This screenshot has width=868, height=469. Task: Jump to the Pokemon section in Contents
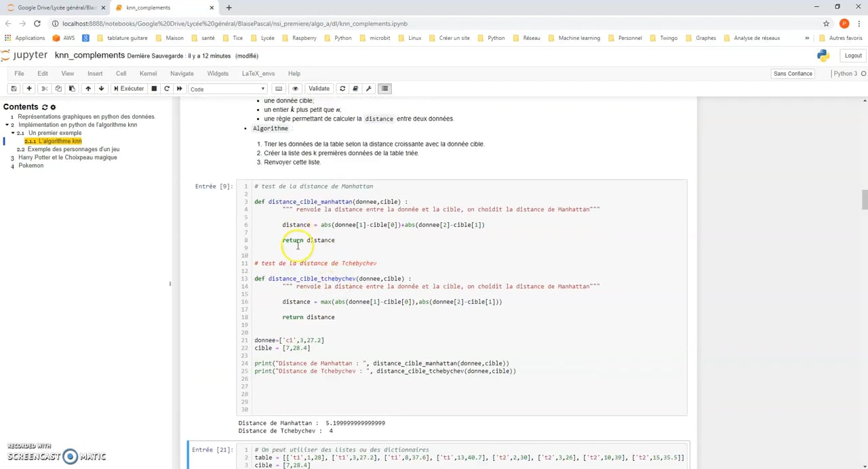(31, 165)
